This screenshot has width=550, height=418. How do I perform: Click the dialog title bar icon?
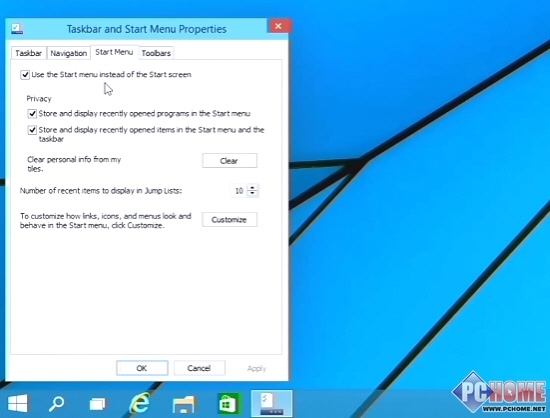coord(17,29)
